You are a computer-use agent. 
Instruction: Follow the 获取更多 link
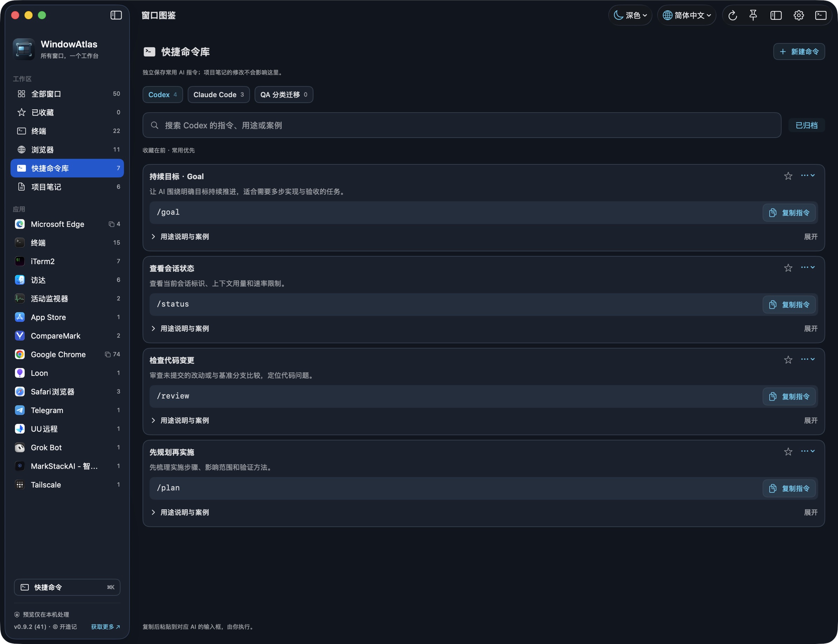point(105,627)
